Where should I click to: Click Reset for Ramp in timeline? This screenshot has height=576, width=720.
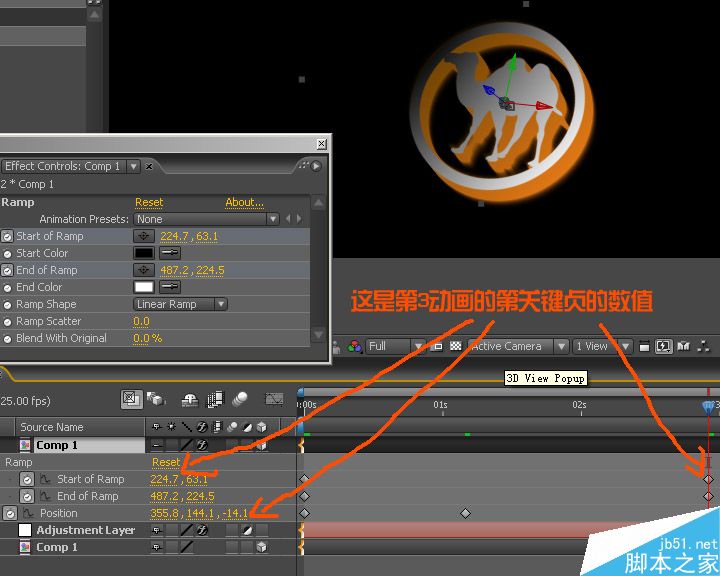coord(166,462)
